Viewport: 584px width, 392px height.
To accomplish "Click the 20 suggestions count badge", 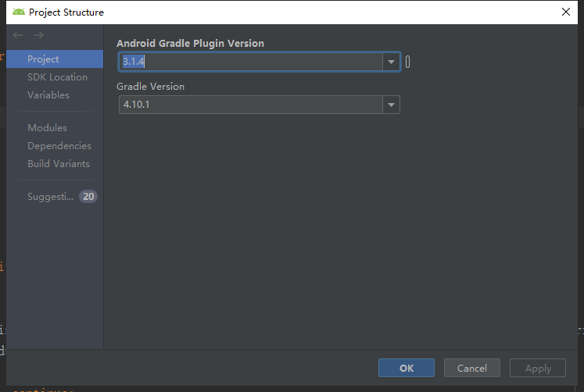I will click(88, 196).
